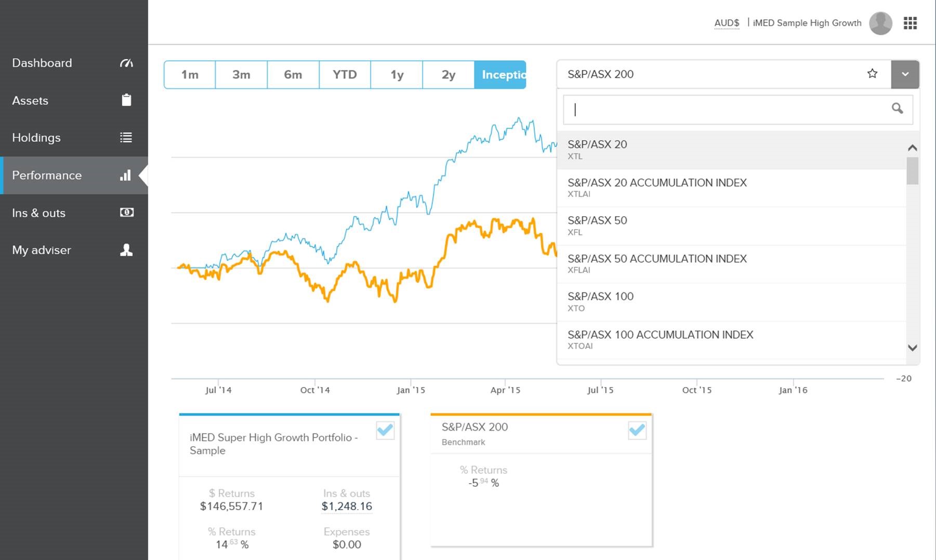Click the Ins & outs money icon

click(x=126, y=212)
